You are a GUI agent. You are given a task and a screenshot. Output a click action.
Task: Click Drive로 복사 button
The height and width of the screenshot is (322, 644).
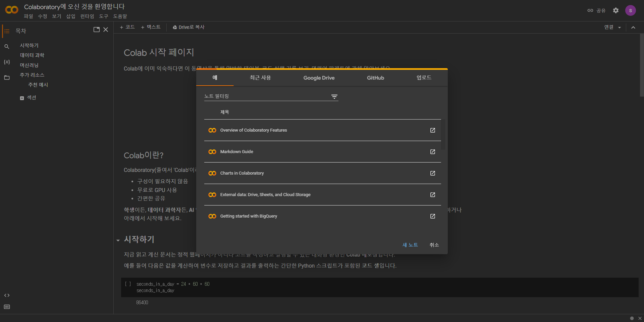click(189, 27)
